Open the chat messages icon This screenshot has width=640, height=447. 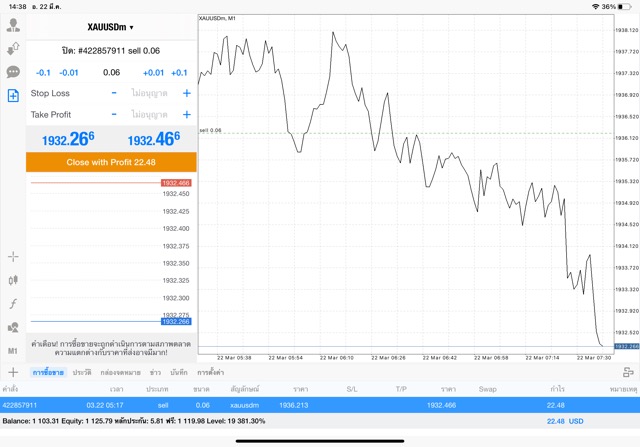pyautogui.click(x=13, y=72)
